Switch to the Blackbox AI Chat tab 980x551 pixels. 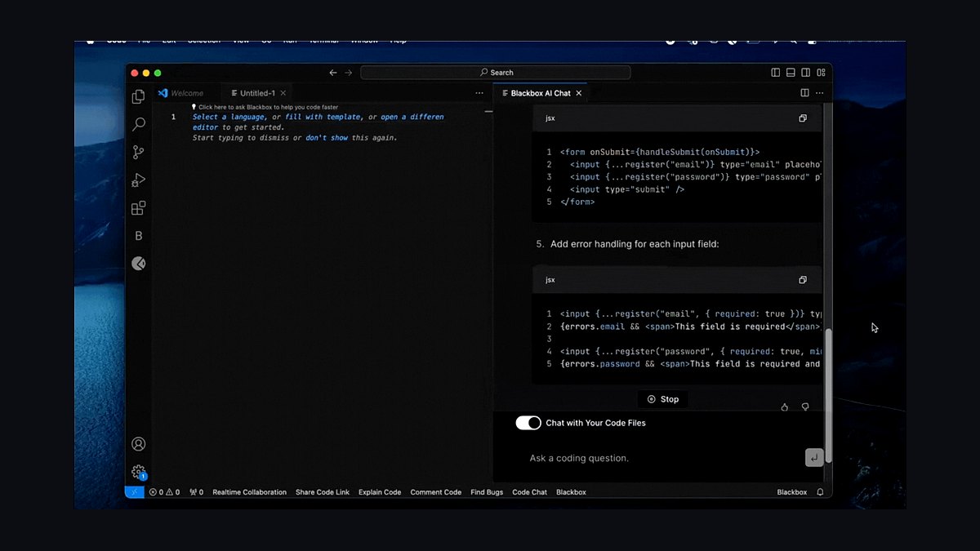541,93
